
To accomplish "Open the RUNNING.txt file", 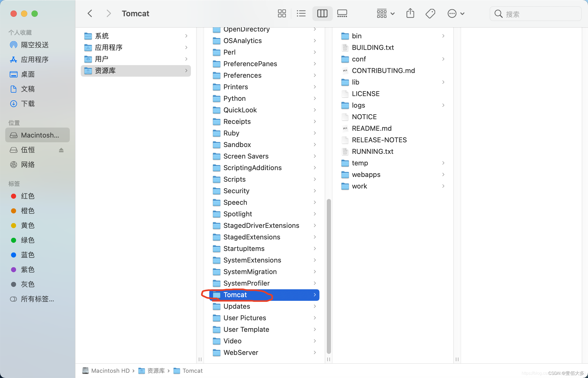I will point(372,151).
